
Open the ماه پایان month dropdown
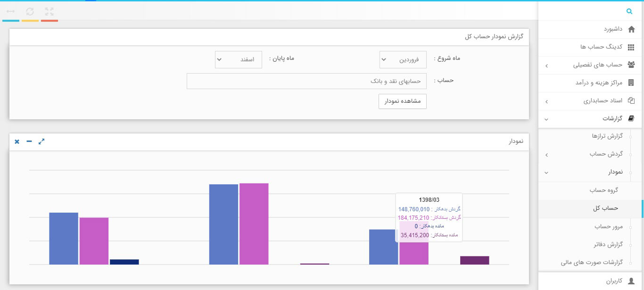click(238, 59)
